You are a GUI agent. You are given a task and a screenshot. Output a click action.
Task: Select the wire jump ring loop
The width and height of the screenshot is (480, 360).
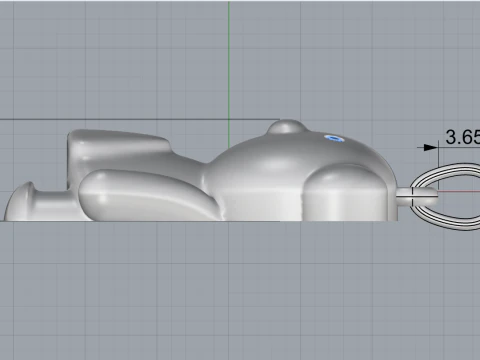445,196
